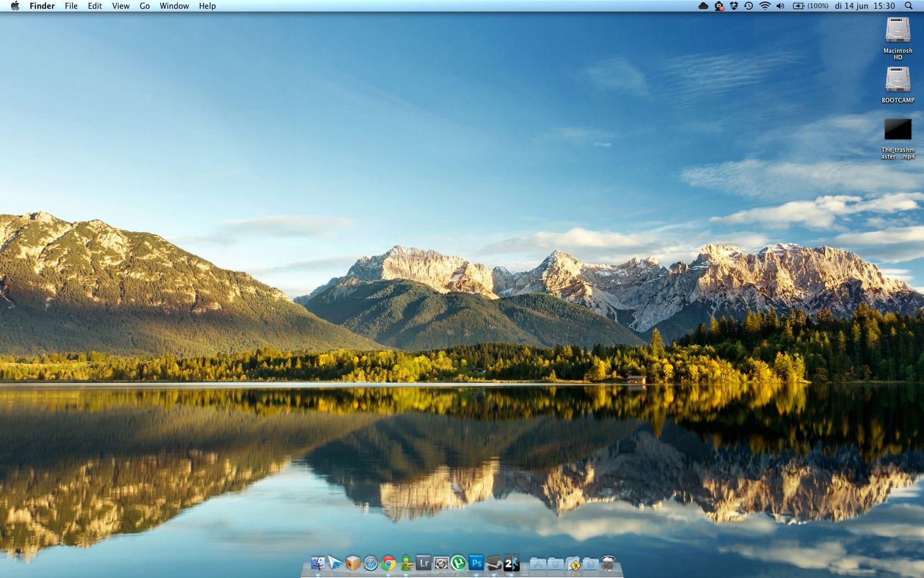The image size is (924, 578).
Task: Launch uTorrent from the Dock
Action: click(459, 563)
